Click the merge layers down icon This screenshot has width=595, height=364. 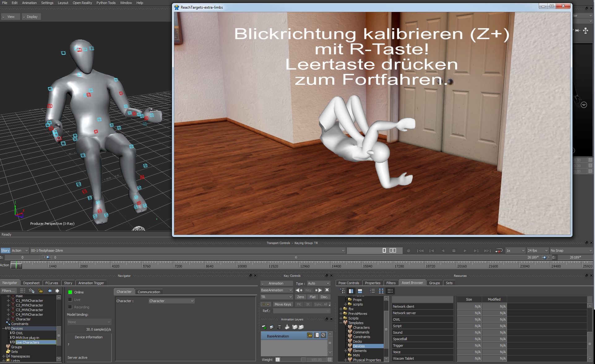point(287,327)
